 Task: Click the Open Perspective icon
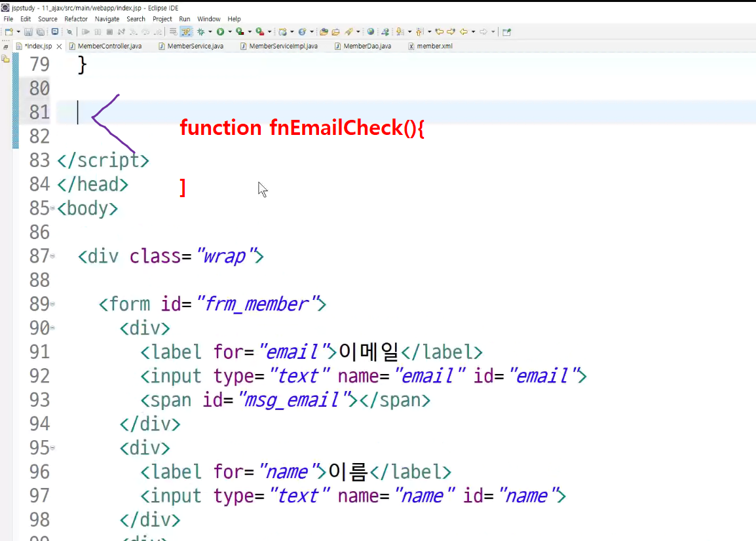[x=507, y=32]
